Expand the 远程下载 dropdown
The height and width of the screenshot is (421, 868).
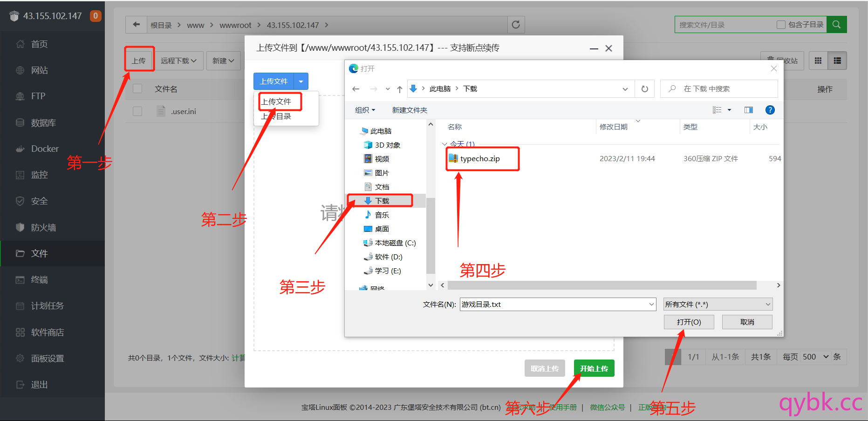click(x=179, y=61)
